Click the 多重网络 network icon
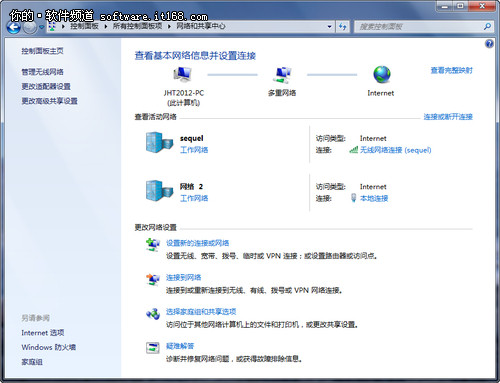Screen dimensions: 500x383 coord(282,75)
